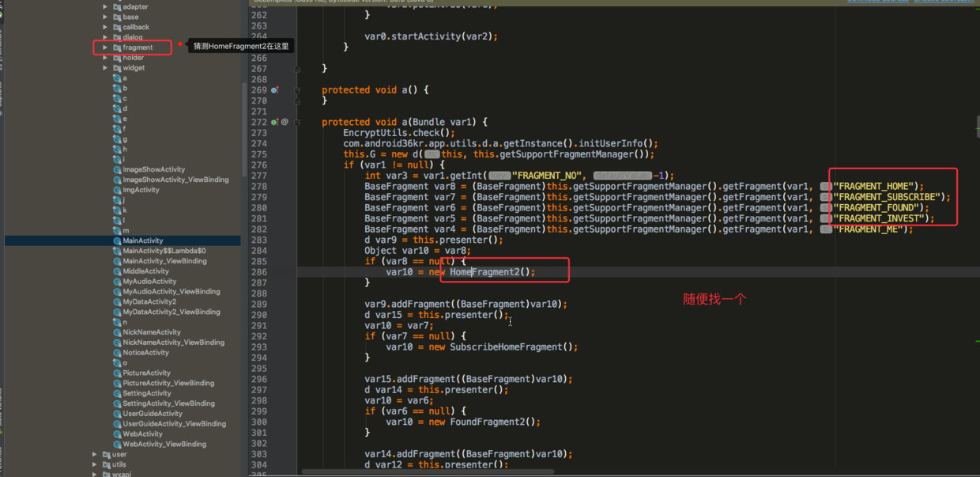Viewport: 980px width, 477px height.
Task: Select MyDataActivity2_ViewBinding file
Action: [x=171, y=312]
